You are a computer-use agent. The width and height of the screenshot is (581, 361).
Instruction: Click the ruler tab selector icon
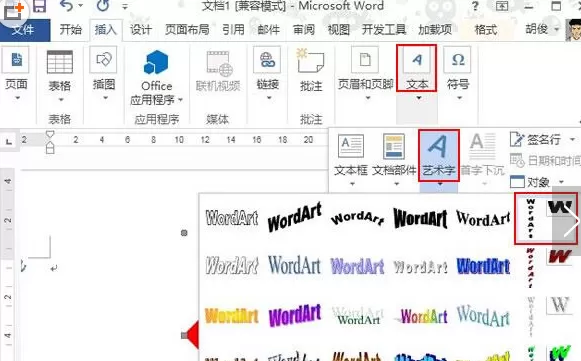point(9,141)
